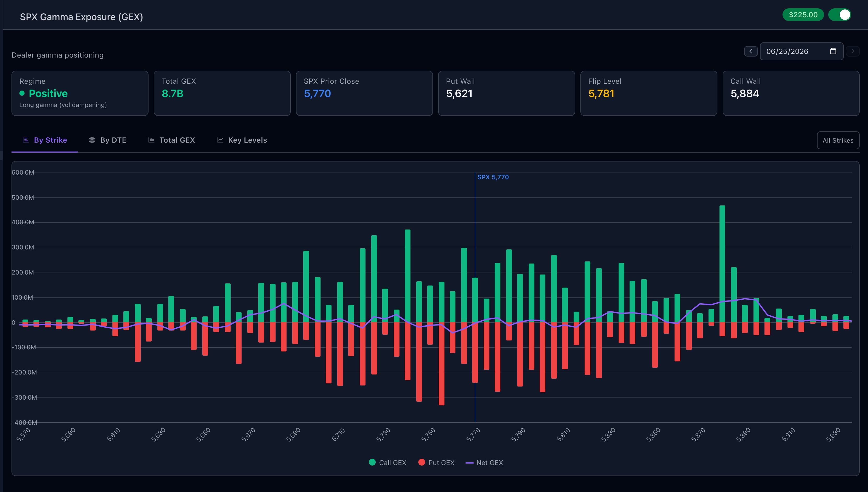Click the green Positive regime dot
868x492 pixels.
coord(22,93)
